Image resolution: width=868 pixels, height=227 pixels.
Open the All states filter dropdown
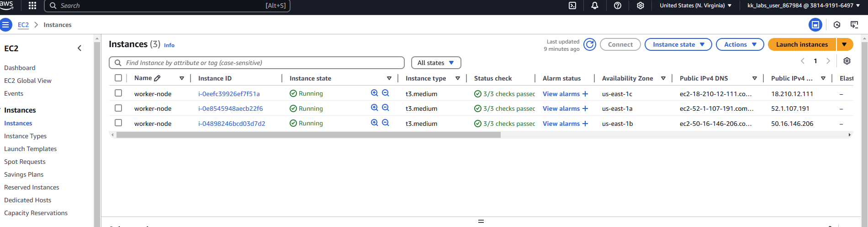click(436, 63)
